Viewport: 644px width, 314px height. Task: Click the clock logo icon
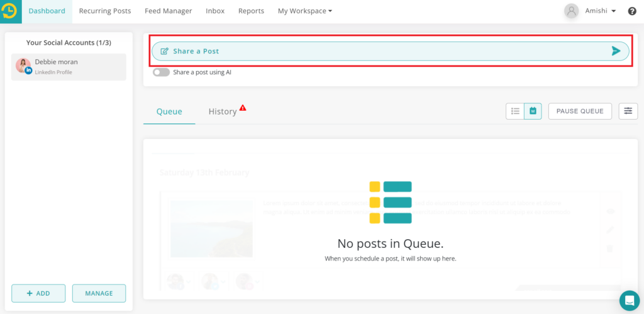[10, 11]
